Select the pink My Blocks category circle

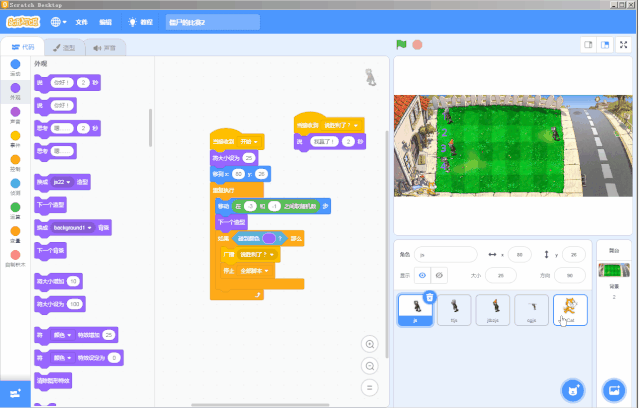pos(15,255)
